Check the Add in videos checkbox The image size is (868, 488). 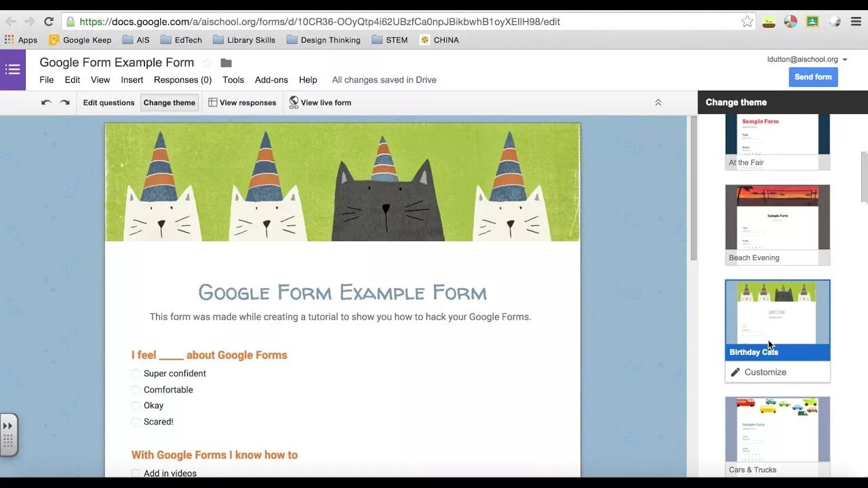point(136,473)
